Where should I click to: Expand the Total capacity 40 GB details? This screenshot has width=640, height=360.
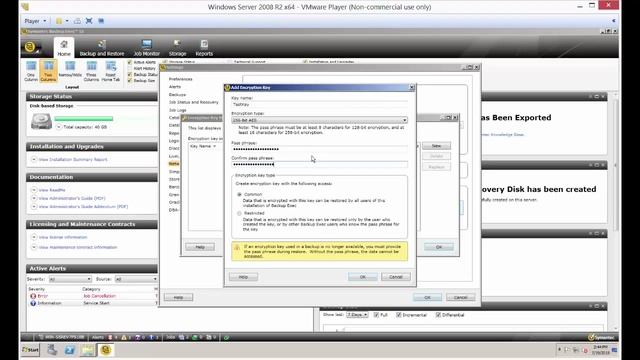59,127
